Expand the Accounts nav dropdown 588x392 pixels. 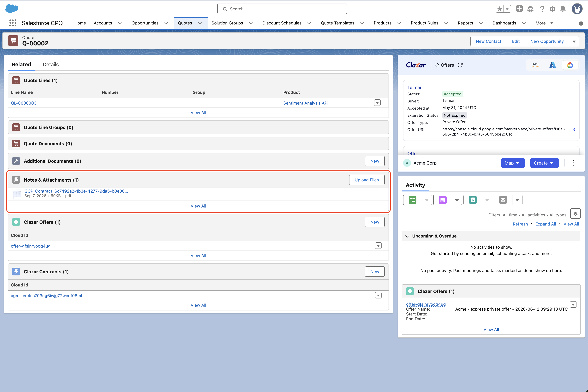tap(120, 23)
